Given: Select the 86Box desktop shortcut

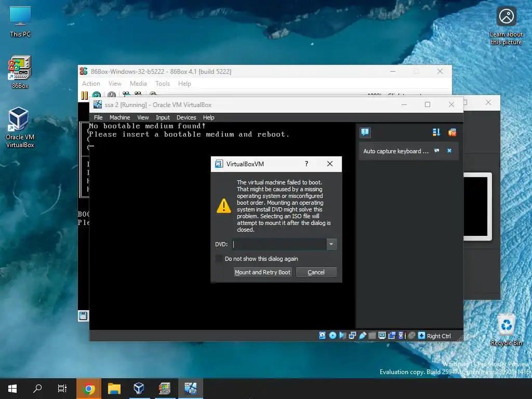Looking at the screenshot, I should click(x=20, y=72).
